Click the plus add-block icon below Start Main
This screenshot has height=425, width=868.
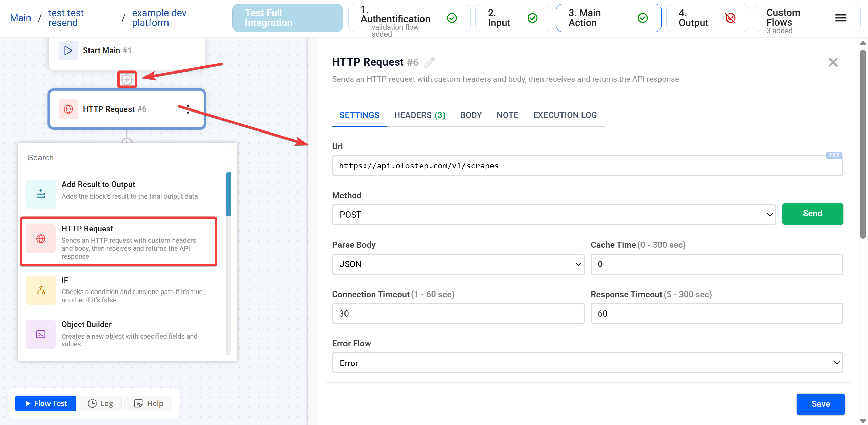pos(127,80)
